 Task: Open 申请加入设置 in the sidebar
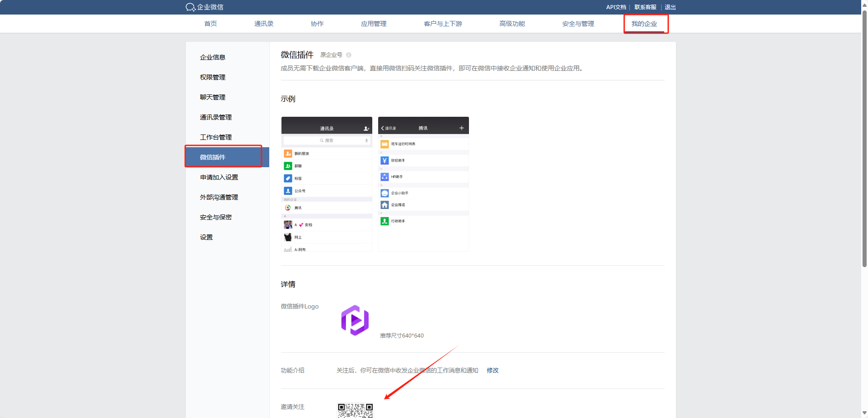[219, 177]
